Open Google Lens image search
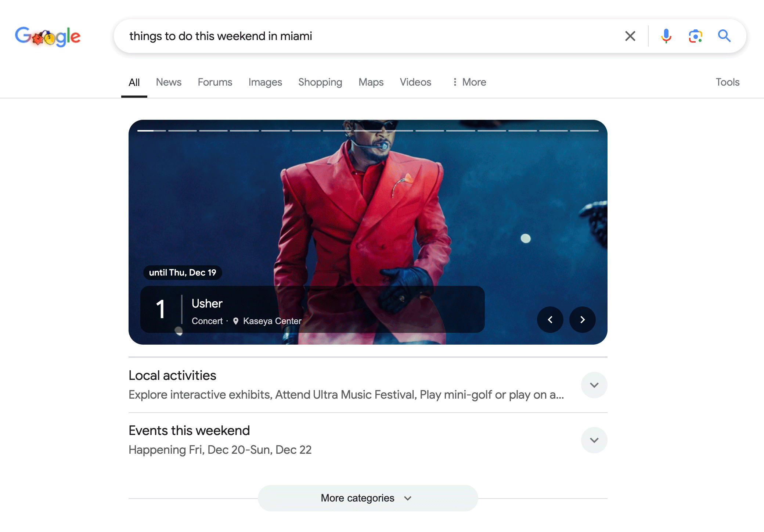764x532 pixels. pyautogui.click(x=695, y=36)
